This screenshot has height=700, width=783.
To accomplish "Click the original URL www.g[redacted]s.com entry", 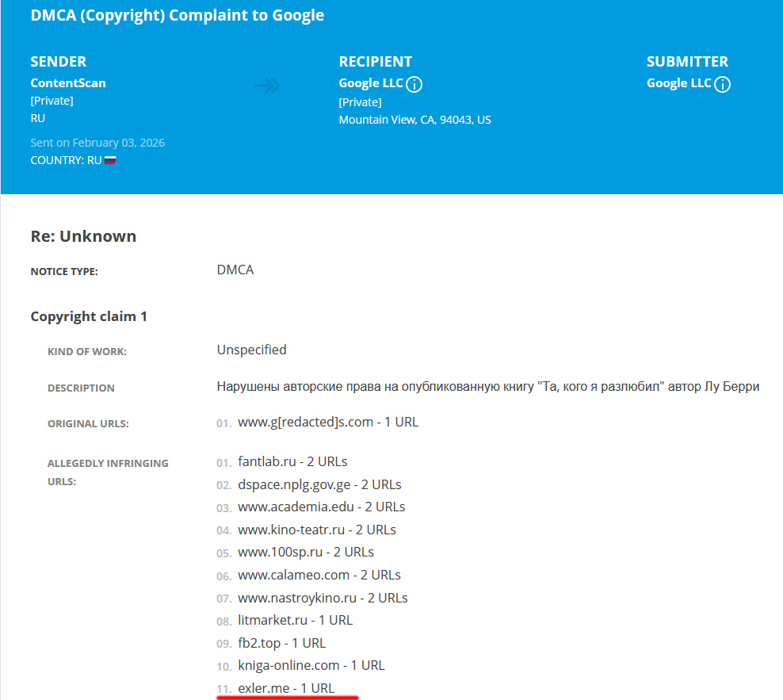I will click(x=328, y=423).
